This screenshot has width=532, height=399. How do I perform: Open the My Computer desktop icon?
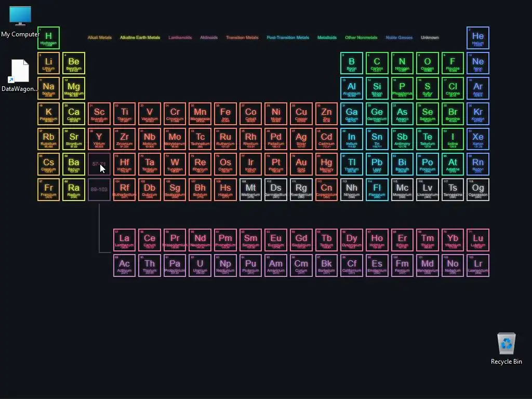(x=20, y=21)
